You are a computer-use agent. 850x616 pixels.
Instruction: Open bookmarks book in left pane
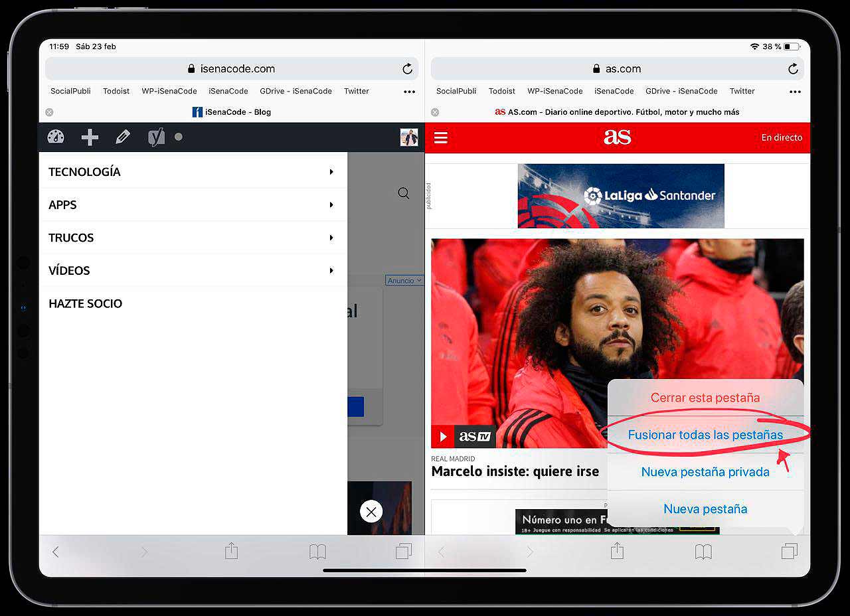coord(318,552)
